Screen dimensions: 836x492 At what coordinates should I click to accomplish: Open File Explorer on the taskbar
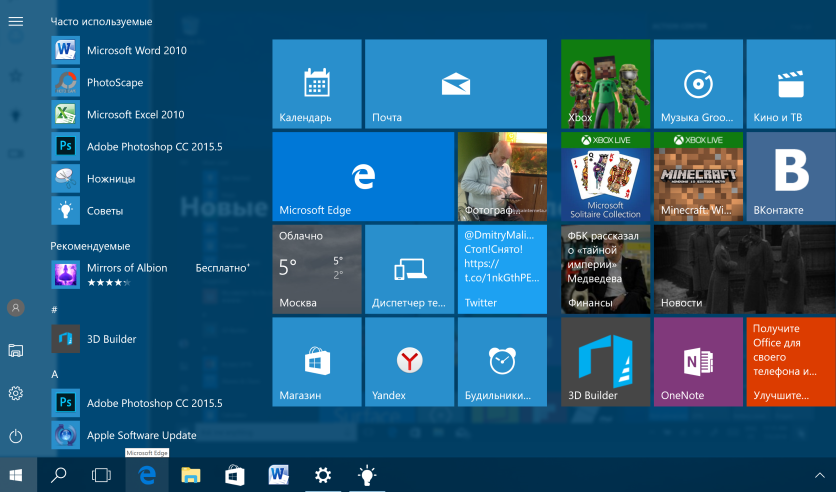[190, 474]
